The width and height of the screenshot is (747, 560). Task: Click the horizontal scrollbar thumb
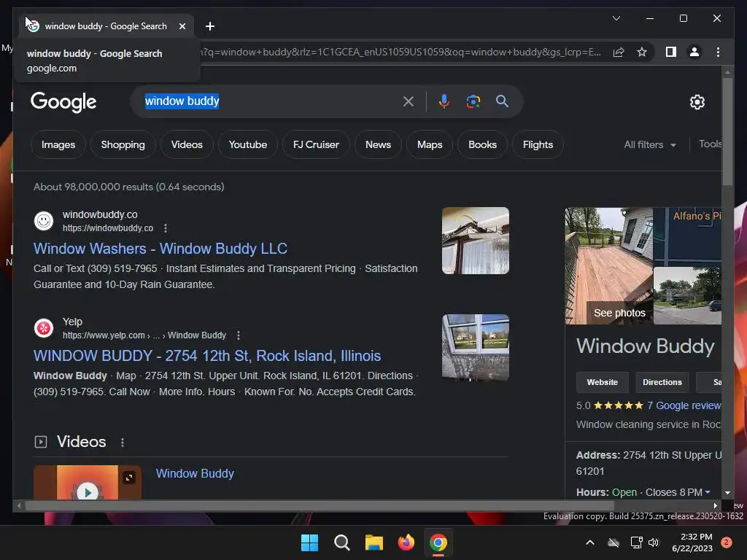pyautogui.click(x=320, y=506)
